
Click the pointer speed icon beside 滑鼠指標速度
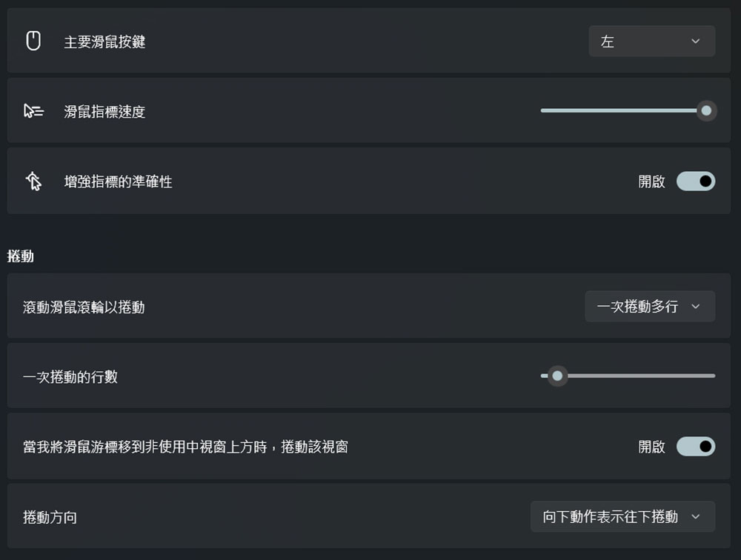pos(33,111)
